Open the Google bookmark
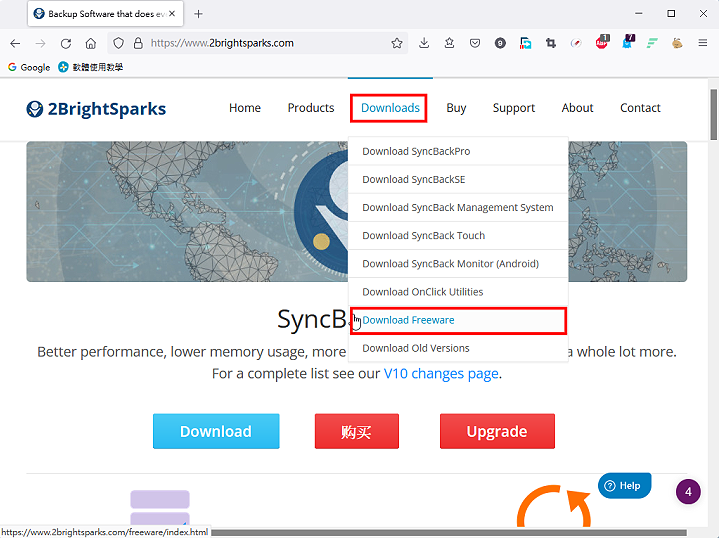The image size is (721, 540). pyautogui.click(x=29, y=67)
